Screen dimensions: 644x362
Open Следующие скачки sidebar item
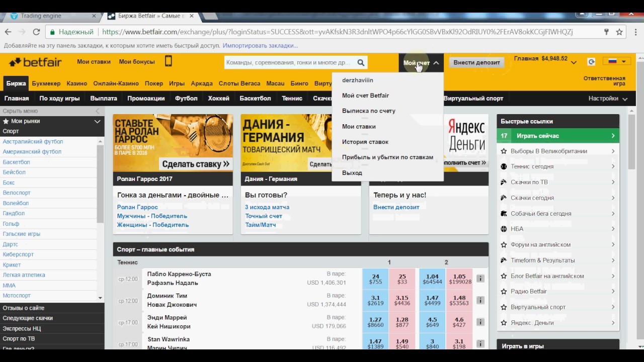(28, 318)
